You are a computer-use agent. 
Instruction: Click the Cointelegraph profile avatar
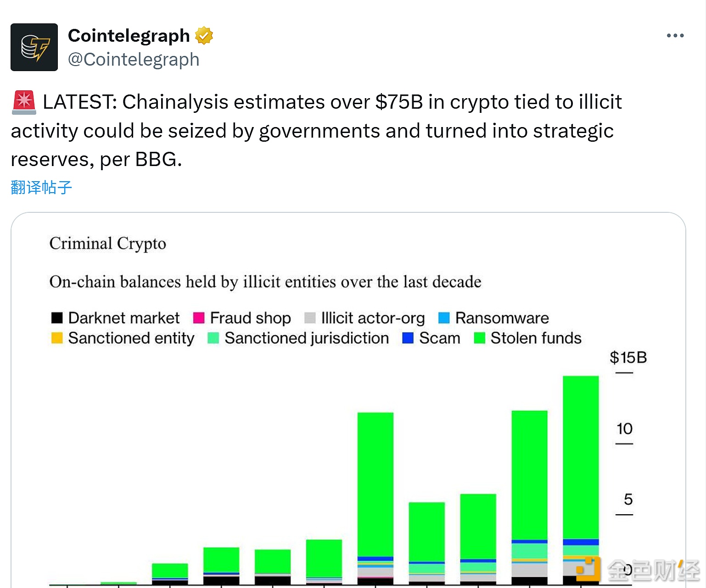(x=34, y=47)
